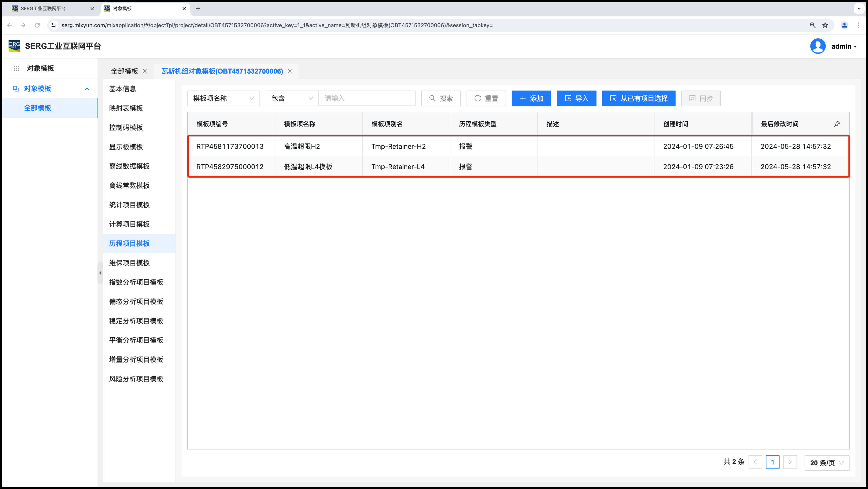The image size is (868, 489).
Task: Click the browser zoom magnifier icon
Action: (x=812, y=25)
